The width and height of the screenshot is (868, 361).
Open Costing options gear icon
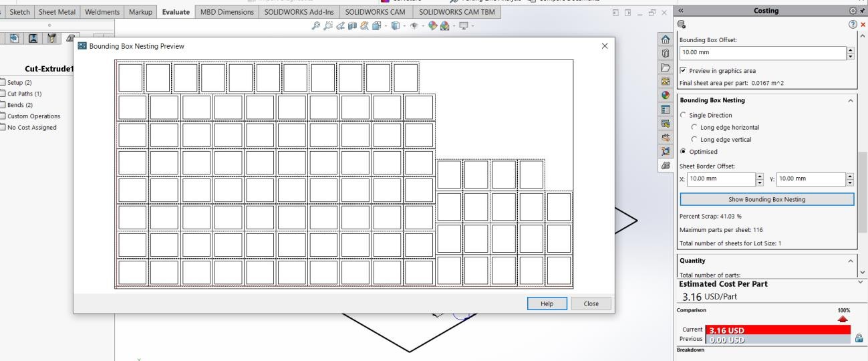pyautogui.click(x=853, y=11)
